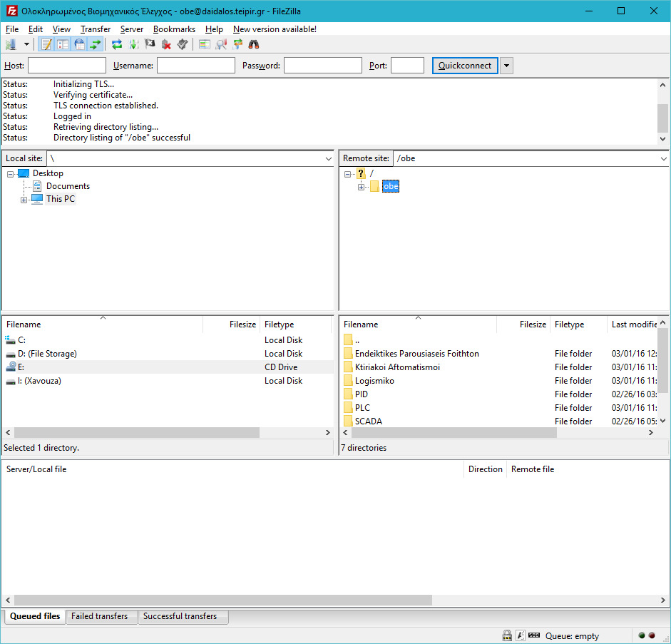Click the Documents icon in local tree
Image resolution: width=671 pixels, height=644 pixels.
click(37, 186)
